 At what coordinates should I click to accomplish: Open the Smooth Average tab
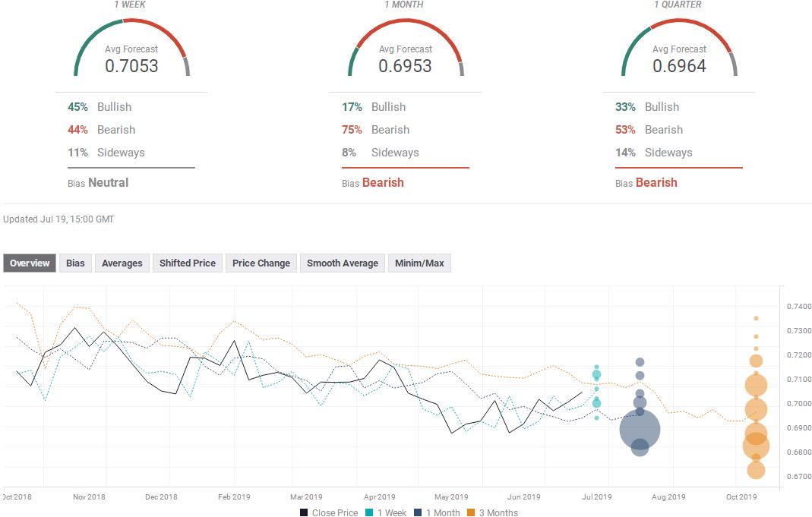pyautogui.click(x=343, y=263)
